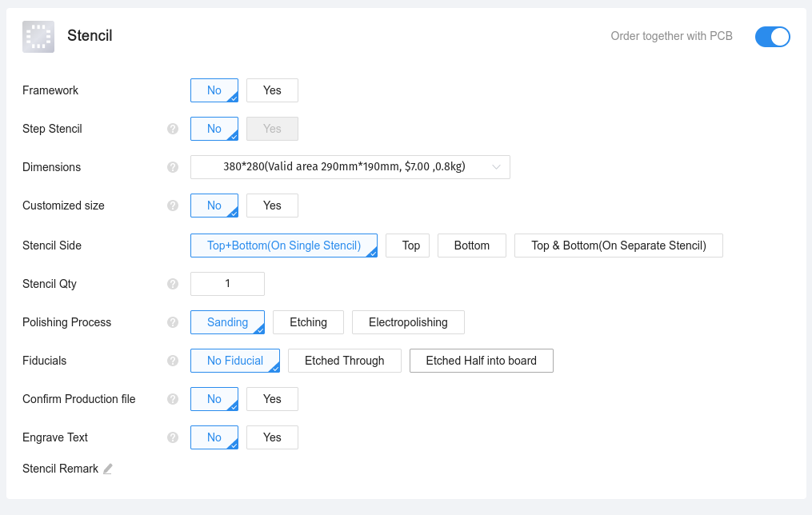This screenshot has width=812, height=515.
Task: Set Confirm Production file to Yes
Action: tap(272, 399)
